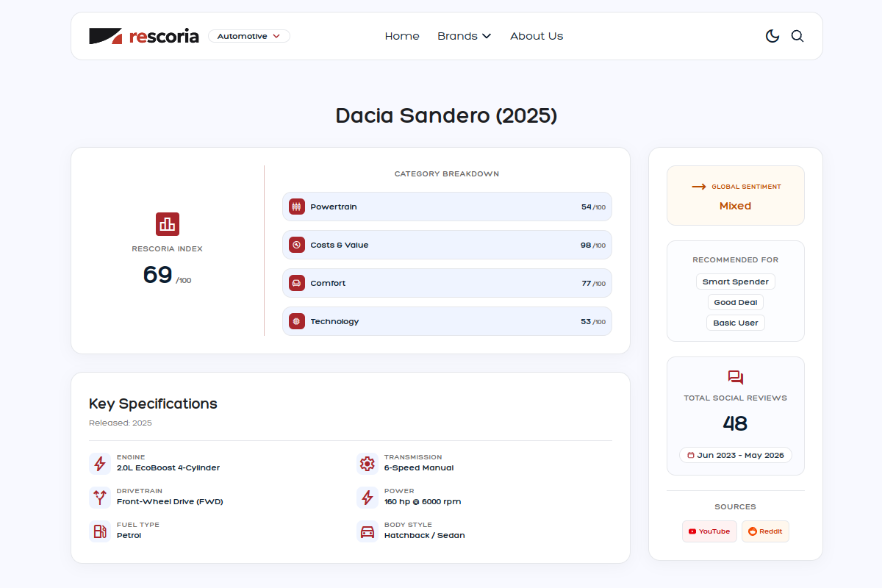Click the Technology score 53
The width and height of the screenshot is (882, 588).
586,321
